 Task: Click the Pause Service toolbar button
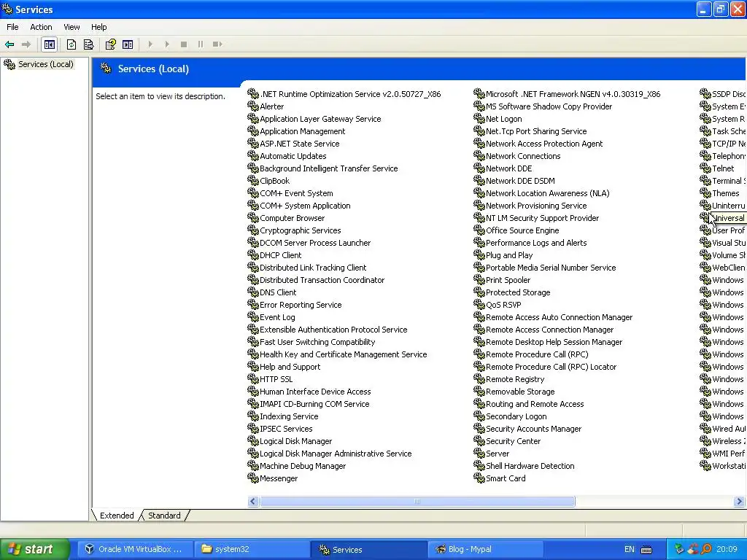pos(201,44)
